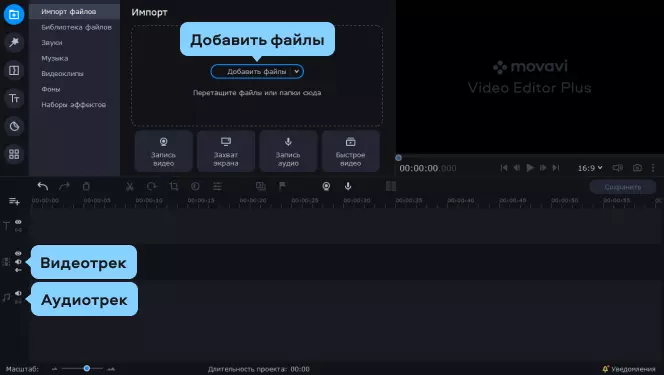Click the Быстрое видео button
The image size is (664, 375).
tap(350, 151)
